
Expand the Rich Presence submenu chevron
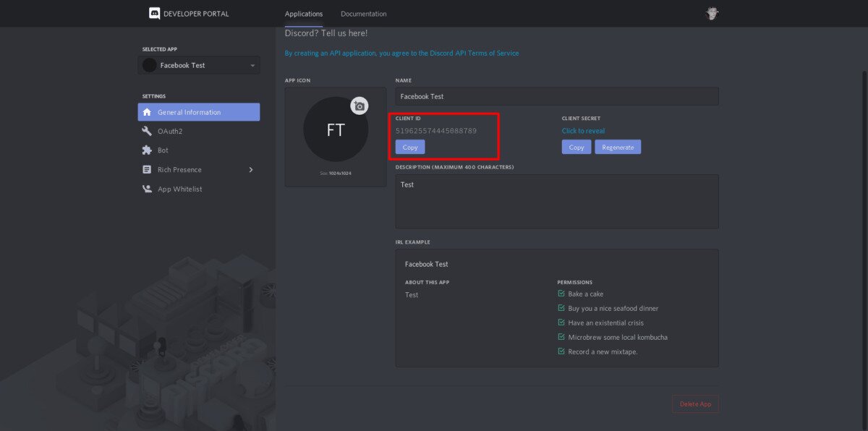(x=251, y=170)
